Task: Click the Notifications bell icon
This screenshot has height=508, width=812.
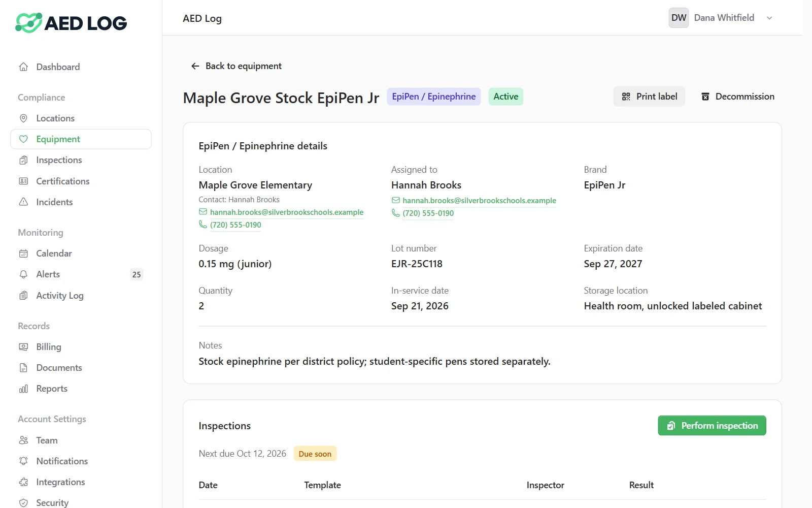Action: coord(23,461)
